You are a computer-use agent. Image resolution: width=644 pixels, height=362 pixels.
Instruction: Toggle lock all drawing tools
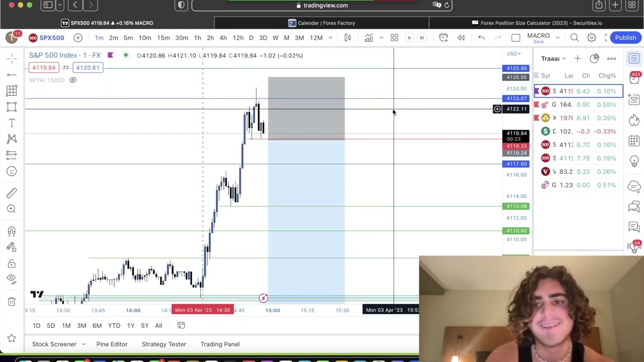12,263
